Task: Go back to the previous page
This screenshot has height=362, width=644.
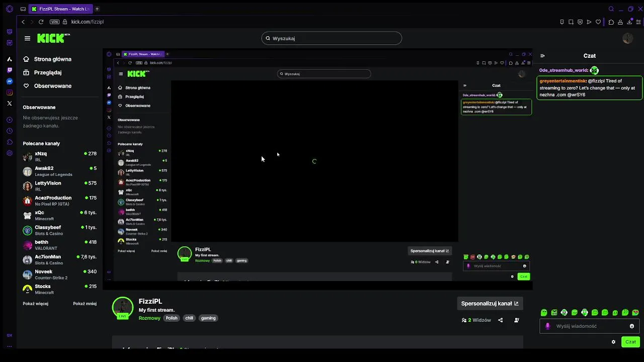Action: tap(23, 22)
